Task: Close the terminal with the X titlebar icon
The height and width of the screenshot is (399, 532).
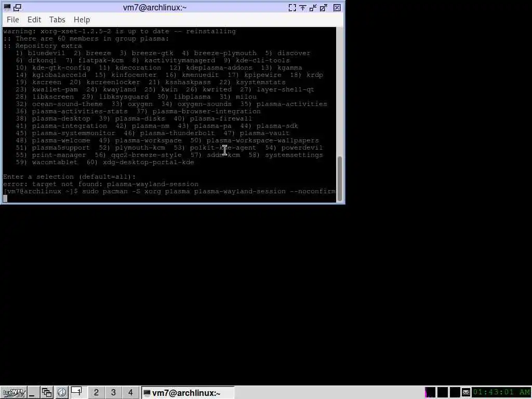Action: click(x=337, y=8)
